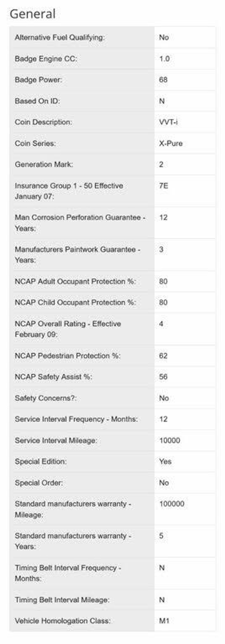Click the Coin Description value VVT-i
225x644 pixels.
point(168,122)
